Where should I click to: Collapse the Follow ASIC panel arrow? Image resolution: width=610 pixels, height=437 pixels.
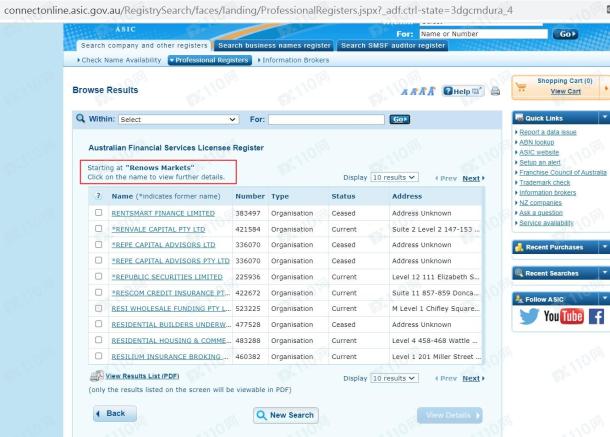tap(605, 298)
